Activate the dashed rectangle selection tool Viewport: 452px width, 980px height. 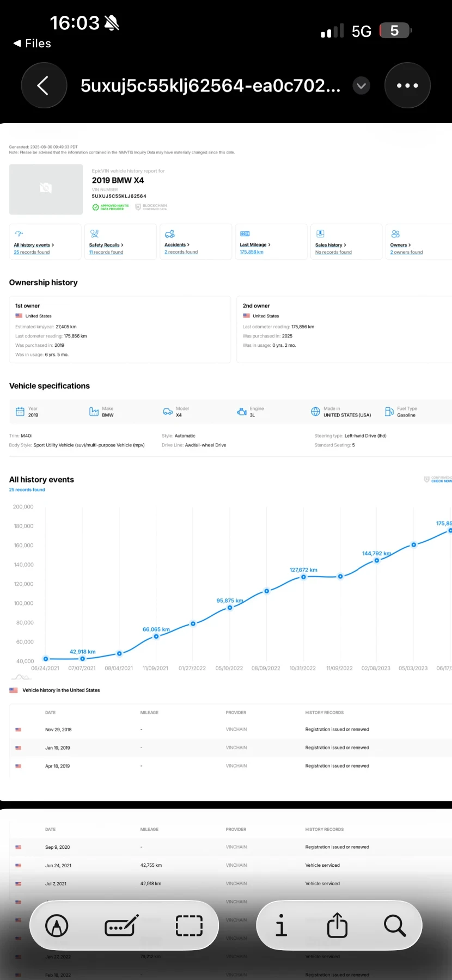189,925
